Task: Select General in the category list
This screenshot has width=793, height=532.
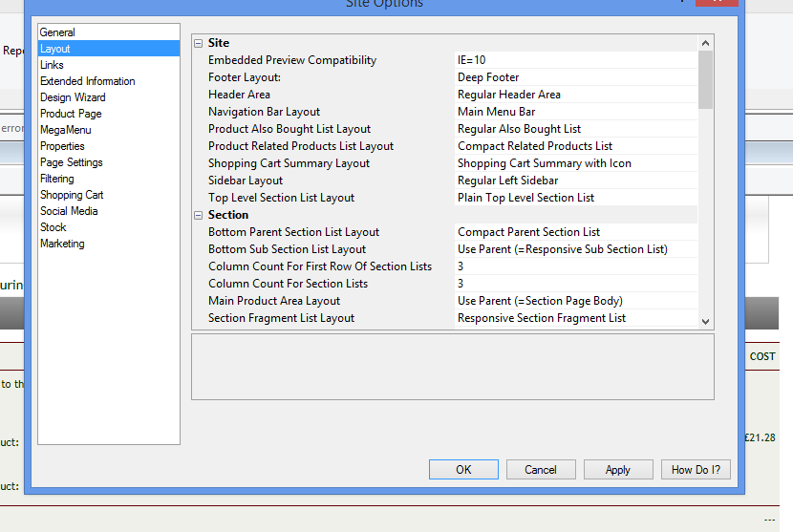Action: tap(57, 32)
